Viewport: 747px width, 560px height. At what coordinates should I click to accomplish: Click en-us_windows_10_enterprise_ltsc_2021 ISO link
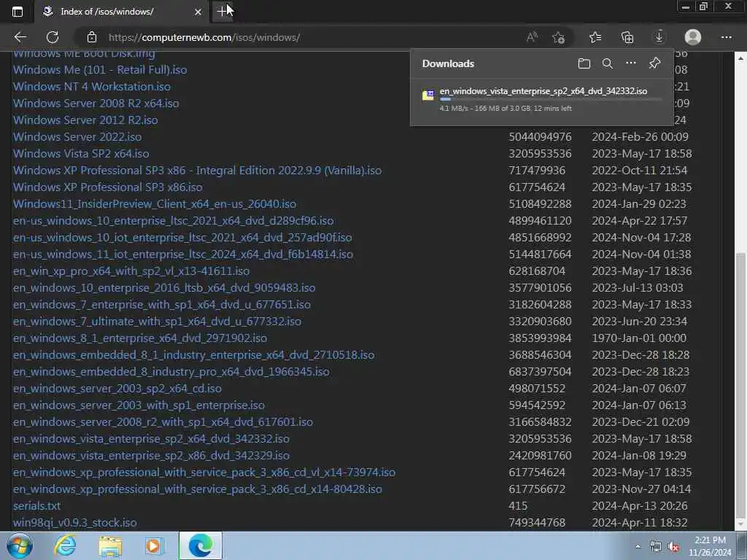pyautogui.click(x=174, y=220)
